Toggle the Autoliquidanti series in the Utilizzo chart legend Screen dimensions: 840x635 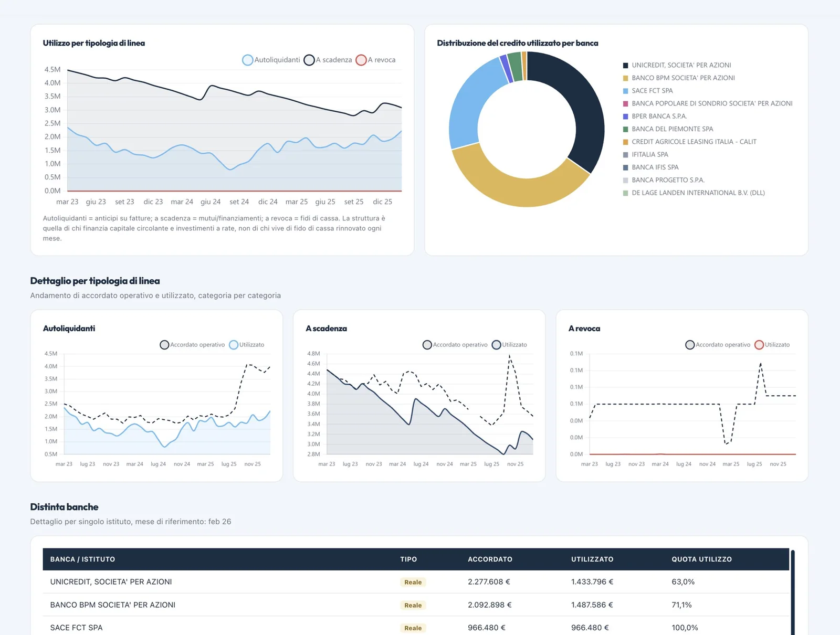(271, 60)
